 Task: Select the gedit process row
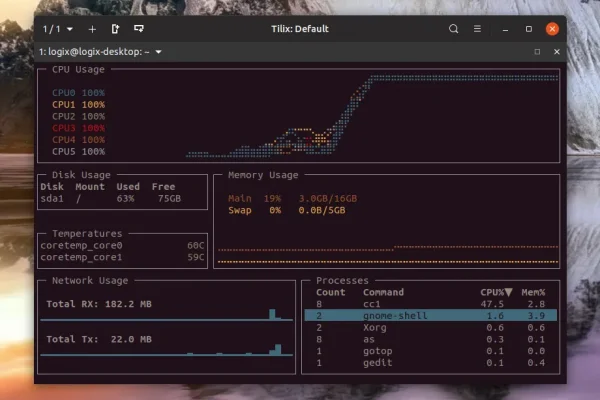coord(430,363)
